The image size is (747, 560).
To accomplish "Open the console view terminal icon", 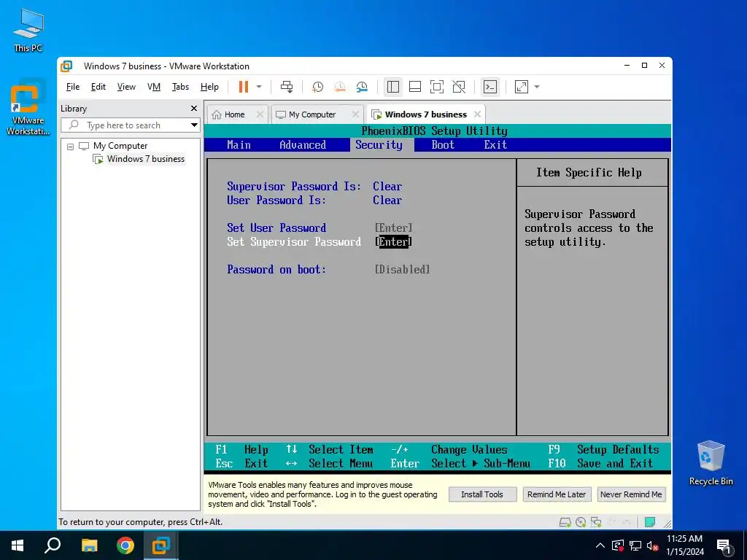I will 489,87.
